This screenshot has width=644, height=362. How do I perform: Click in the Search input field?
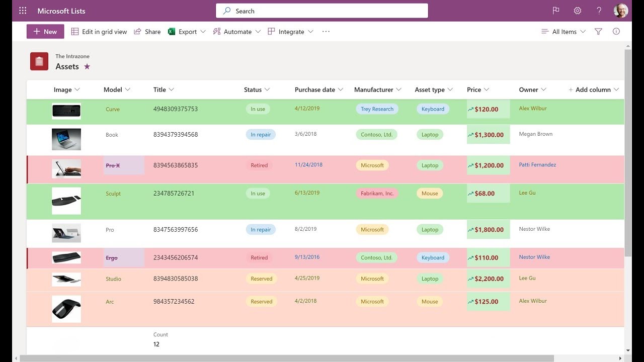click(322, 11)
